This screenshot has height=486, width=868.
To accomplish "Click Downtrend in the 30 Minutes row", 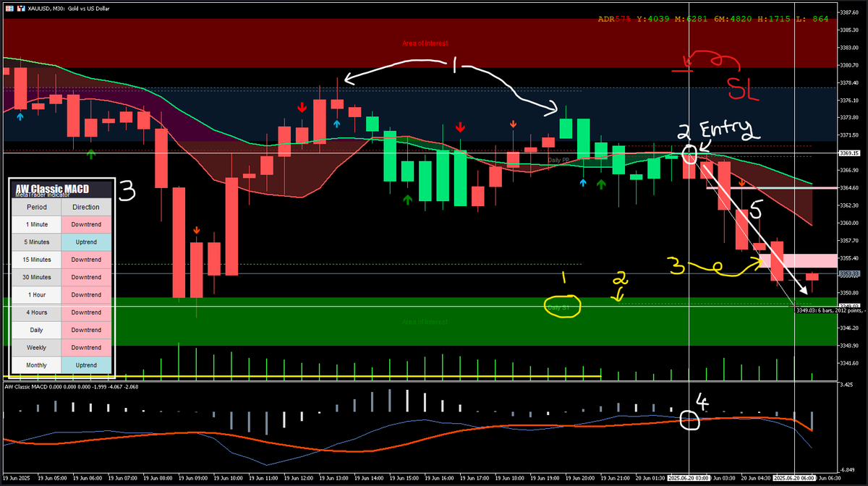I will point(87,277).
